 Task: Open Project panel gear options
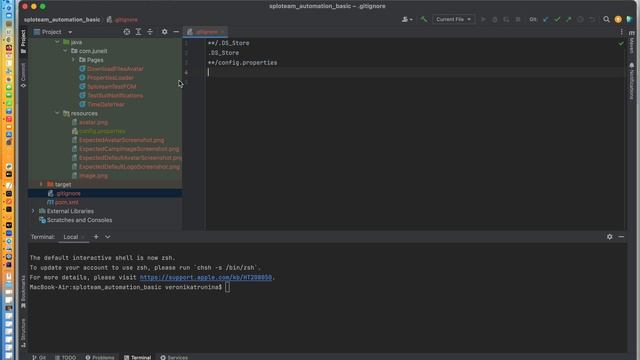point(164,32)
